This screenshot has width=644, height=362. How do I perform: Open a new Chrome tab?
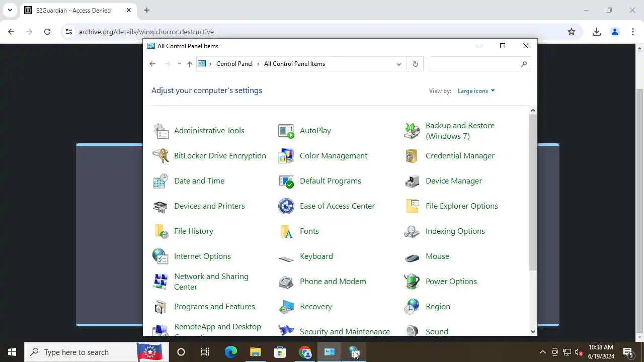pos(146,10)
